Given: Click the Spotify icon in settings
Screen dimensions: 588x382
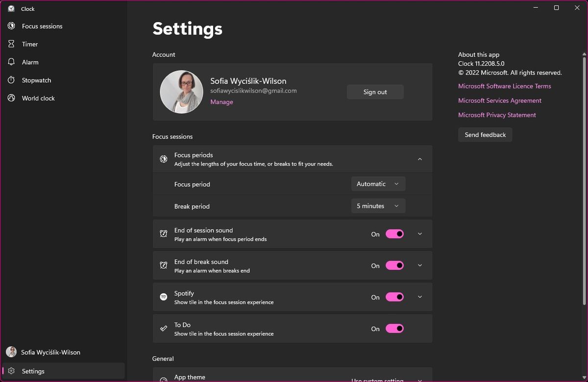Looking at the screenshot, I should pos(163,296).
